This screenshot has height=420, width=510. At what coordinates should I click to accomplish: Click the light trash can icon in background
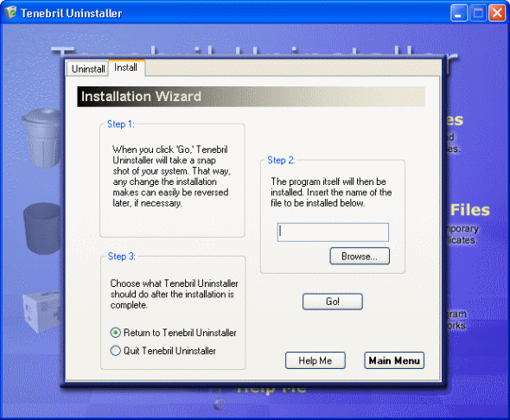click(41, 137)
